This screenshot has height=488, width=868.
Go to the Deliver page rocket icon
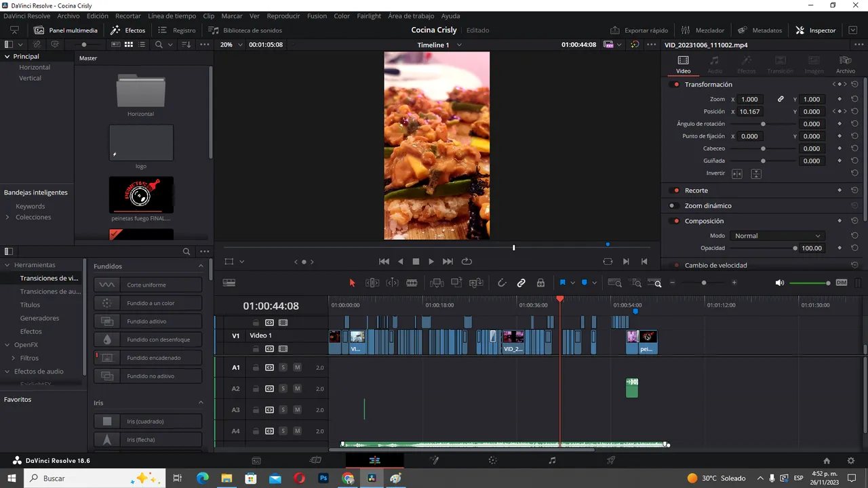click(x=611, y=460)
